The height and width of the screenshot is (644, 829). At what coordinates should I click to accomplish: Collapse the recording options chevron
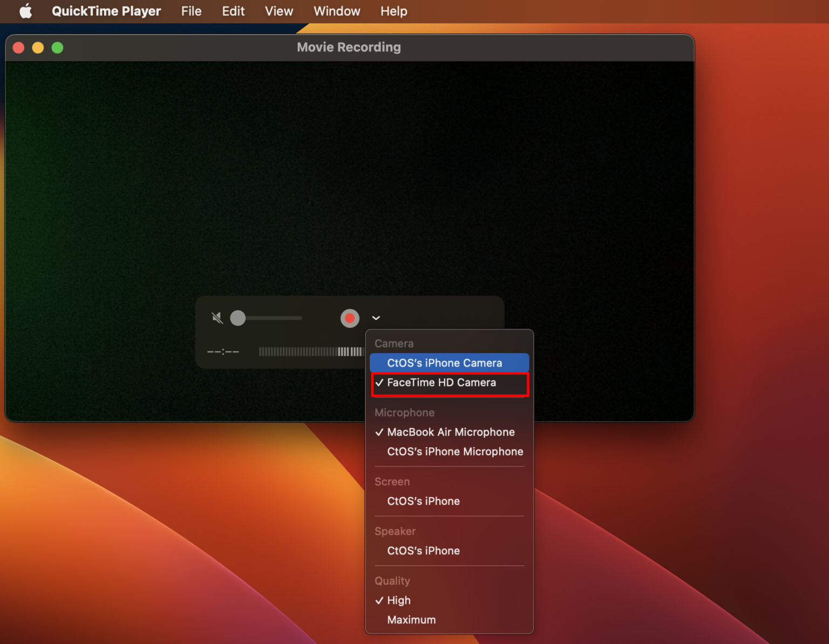[376, 318]
